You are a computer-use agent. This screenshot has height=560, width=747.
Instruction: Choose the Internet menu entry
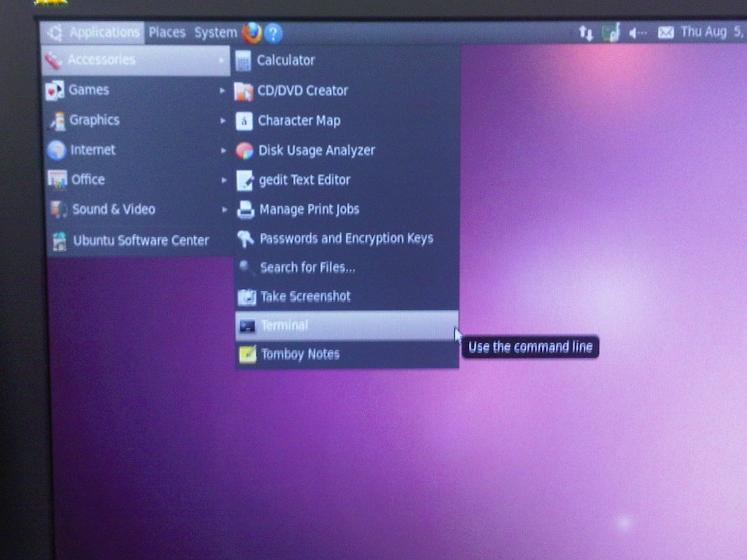coord(138,150)
